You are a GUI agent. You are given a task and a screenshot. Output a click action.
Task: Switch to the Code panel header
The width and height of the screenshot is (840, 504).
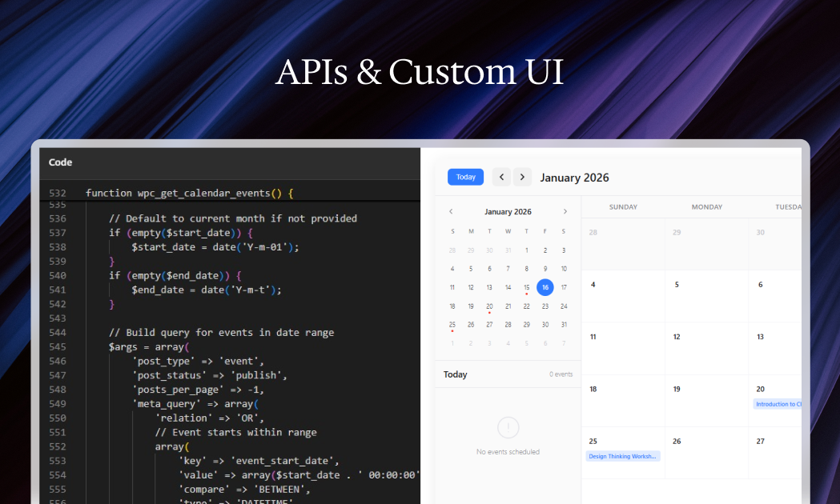pos(60,162)
